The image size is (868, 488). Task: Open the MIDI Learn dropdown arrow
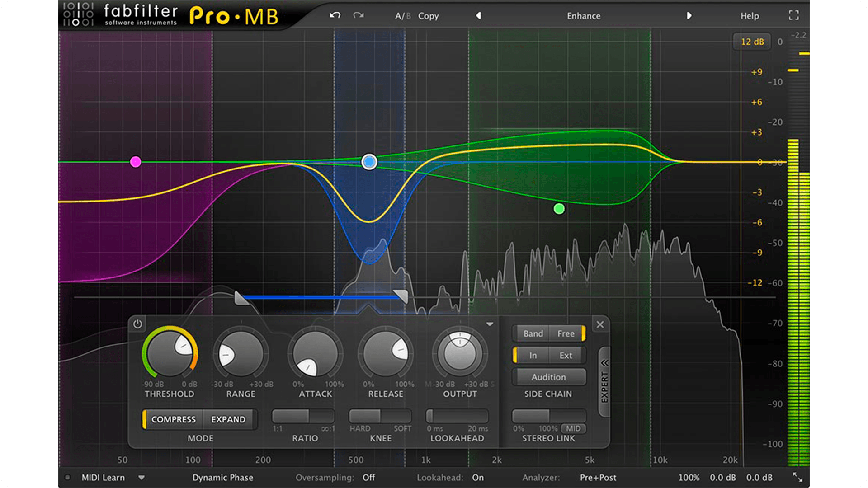point(142,478)
